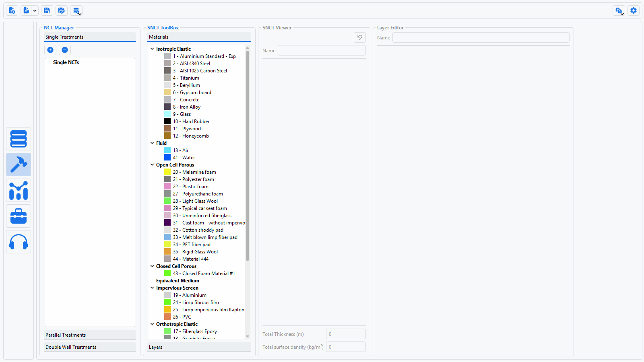Open the Single Treatments tab
644x362 pixels.
pyautogui.click(x=90, y=37)
